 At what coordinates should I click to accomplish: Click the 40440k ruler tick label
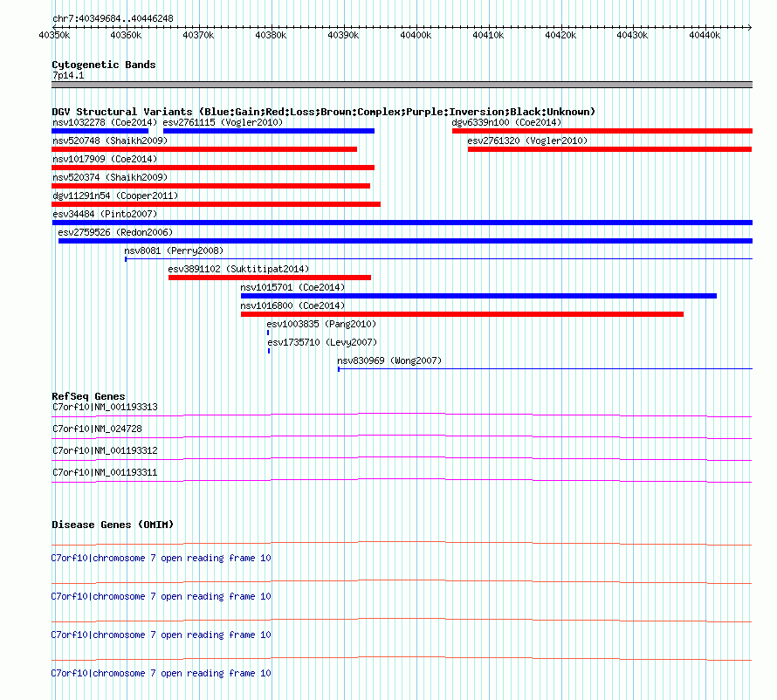705,35
